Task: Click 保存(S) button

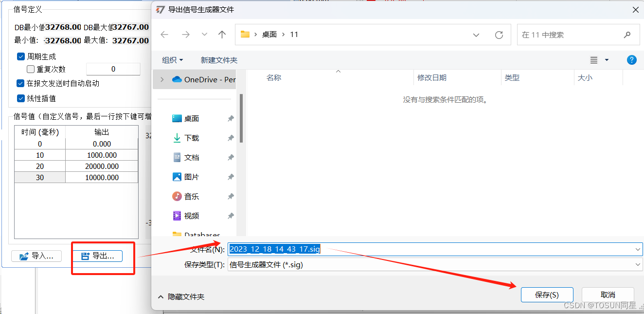Action: [x=547, y=295]
